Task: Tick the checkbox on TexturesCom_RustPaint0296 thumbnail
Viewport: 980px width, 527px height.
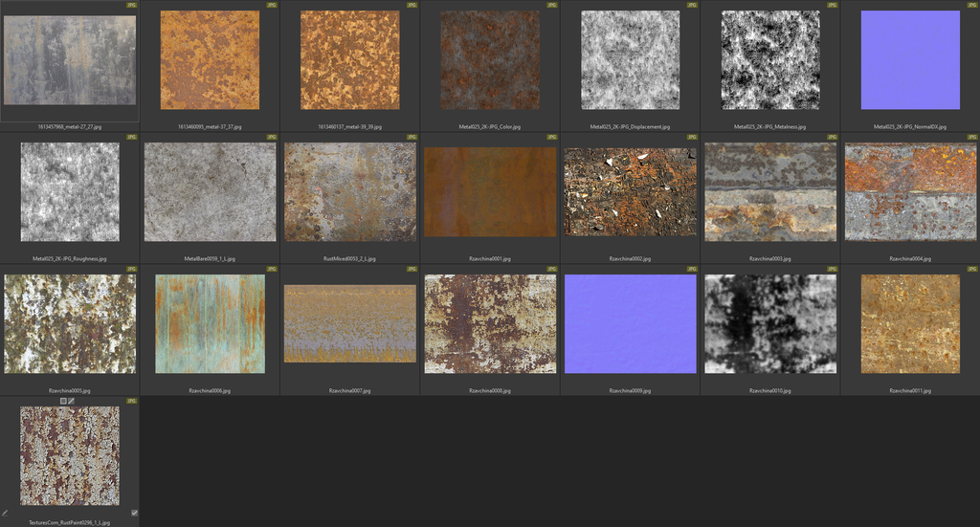Action: 134,513
